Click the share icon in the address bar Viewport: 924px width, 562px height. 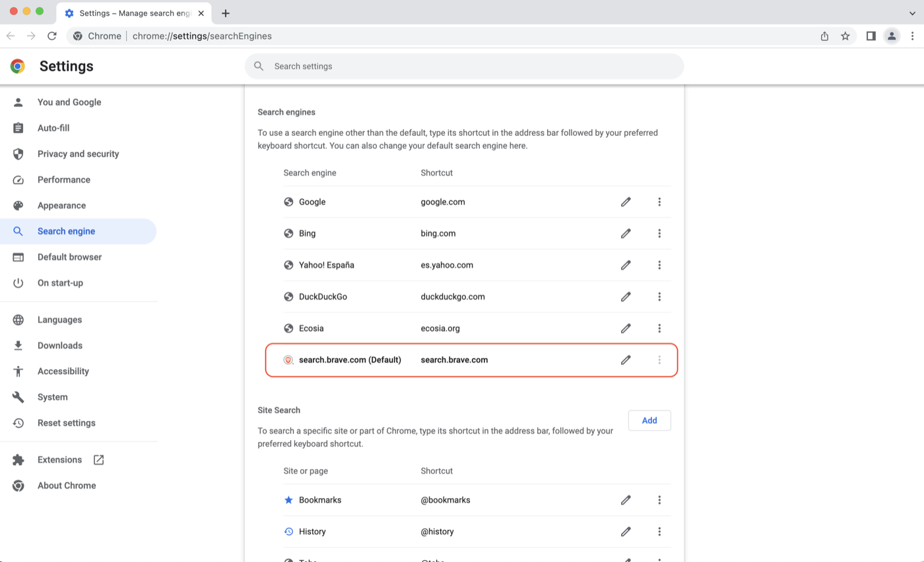tap(824, 36)
